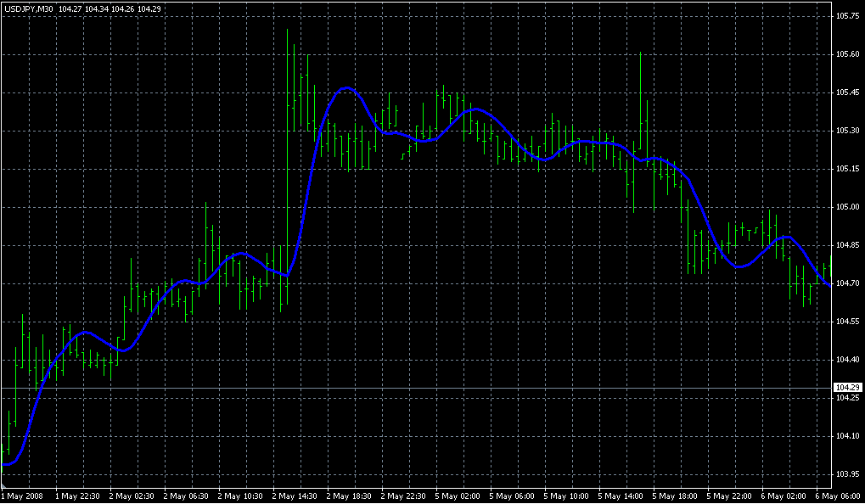Image resolution: width=865 pixels, height=504 pixels.
Task: Click the low value 104.26 in the chart header
Action: [122, 8]
